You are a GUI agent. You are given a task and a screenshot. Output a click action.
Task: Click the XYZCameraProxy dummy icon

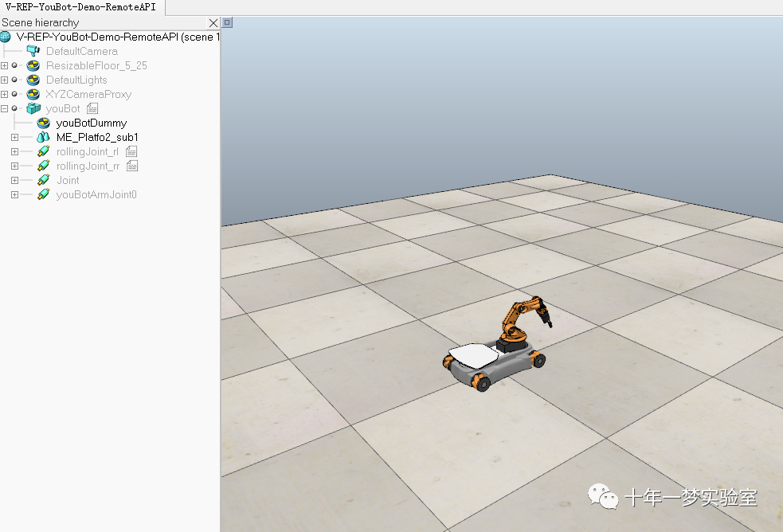pyautogui.click(x=33, y=94)
